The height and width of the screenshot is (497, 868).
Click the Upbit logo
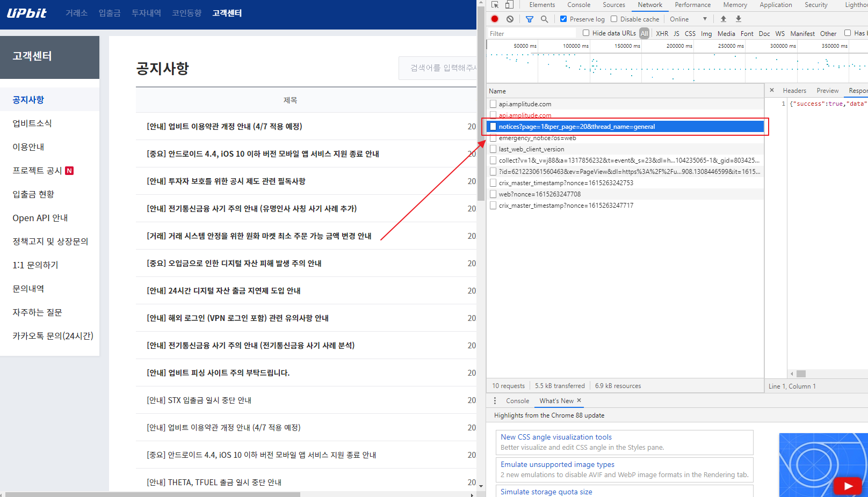[27, 13]
